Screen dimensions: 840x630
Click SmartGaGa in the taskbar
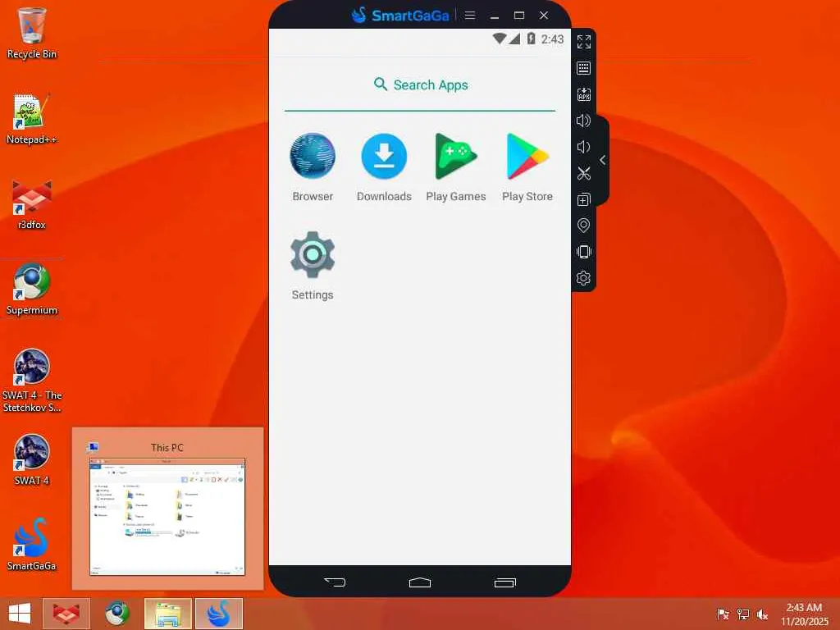click(x=218, y=614)
